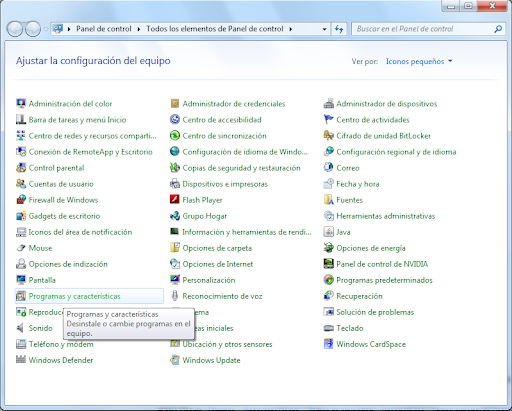
Task: Click the Control parental icon
Action: click(x=21, y=168)
